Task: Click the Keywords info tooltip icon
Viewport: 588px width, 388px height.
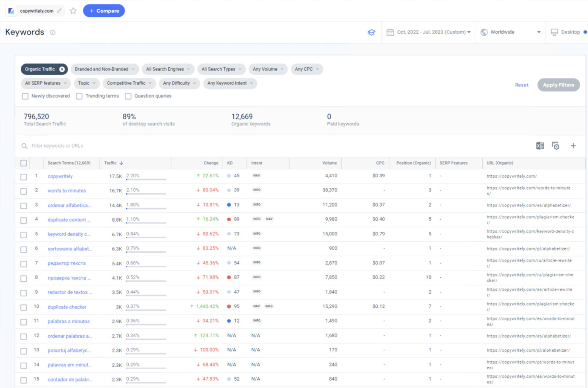Action: click(x=53, y=32)
